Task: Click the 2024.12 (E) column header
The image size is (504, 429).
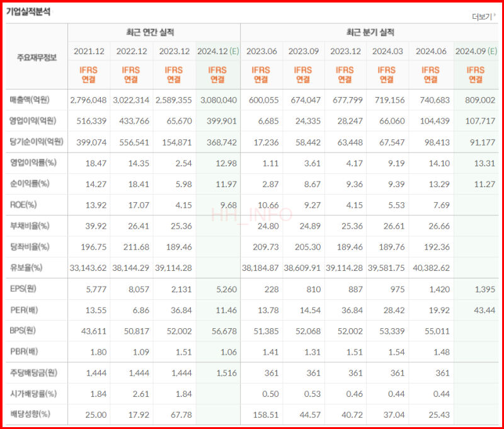Action: [218, 52]
